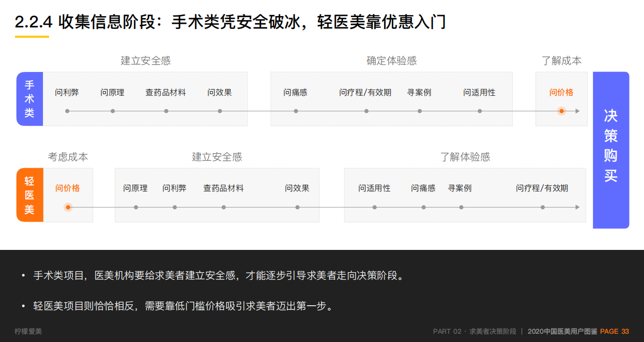The height and width of the screenshot is (342, 644).
Task: Click orange highlighted dot in 轻医美 timeline
Action: [x=68, y=207]
